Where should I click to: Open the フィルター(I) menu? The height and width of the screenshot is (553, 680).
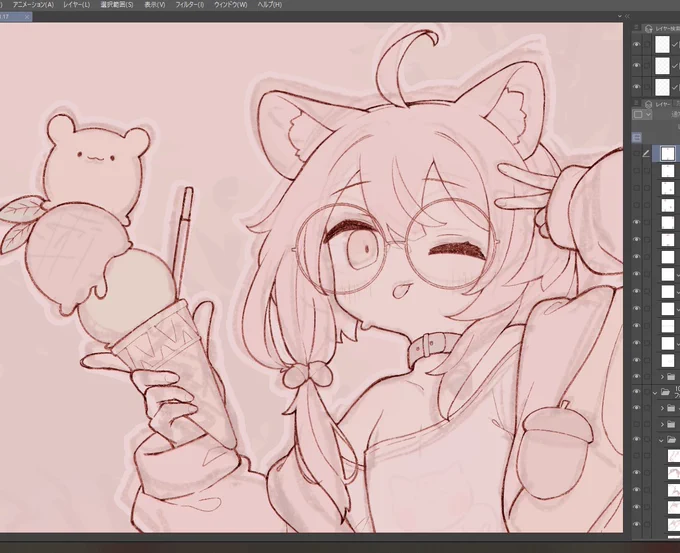tap(190, 5)
